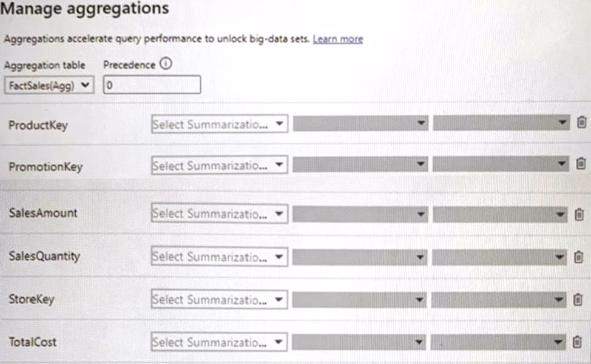Click trash icon for TotalCost row

tap(577, 342)
